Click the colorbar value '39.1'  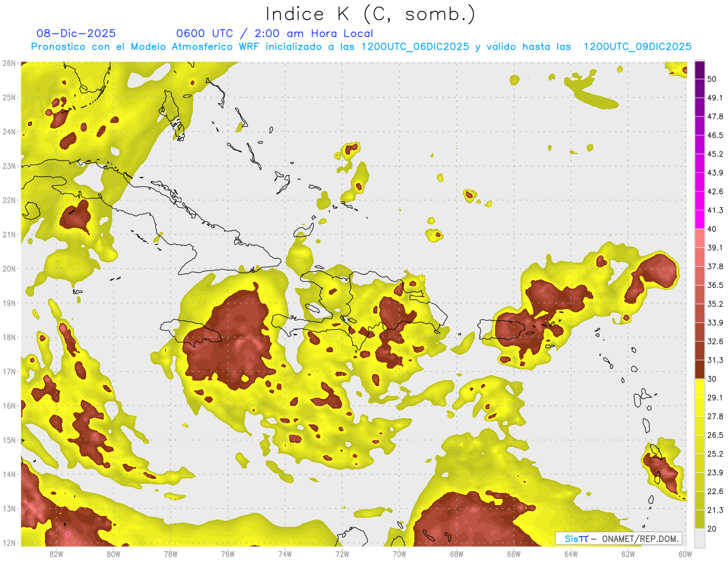click(715, 248)
